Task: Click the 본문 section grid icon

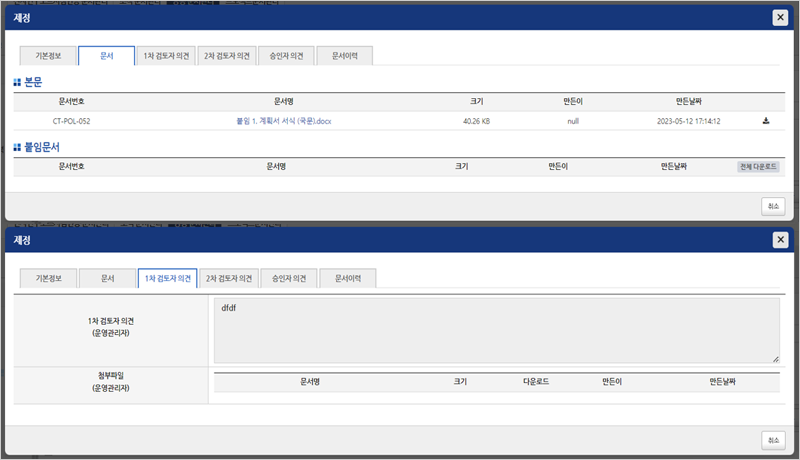Action: point(17,82)
